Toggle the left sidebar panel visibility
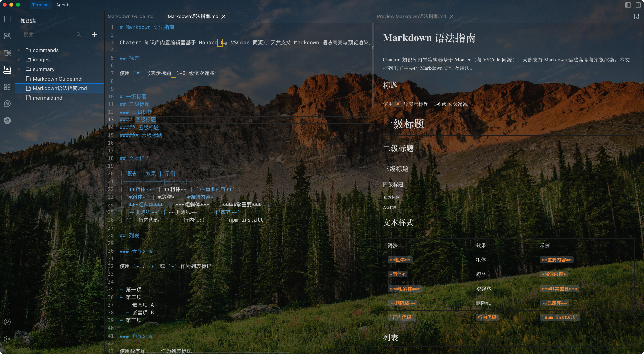The image size is (644, 354). point(628,5)
